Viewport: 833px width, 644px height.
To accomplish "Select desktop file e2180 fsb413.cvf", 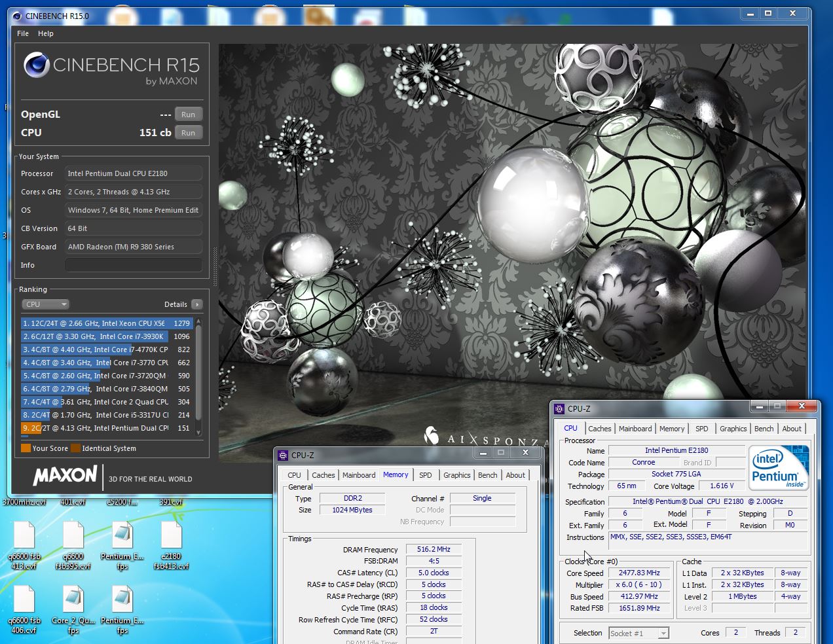I will tap(172, 545).
